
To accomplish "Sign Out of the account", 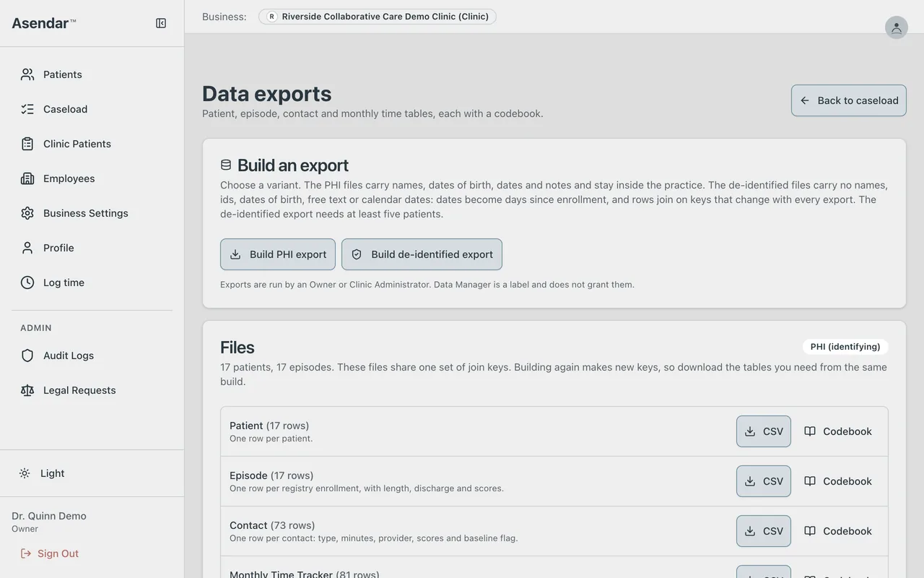I will 49,553.
